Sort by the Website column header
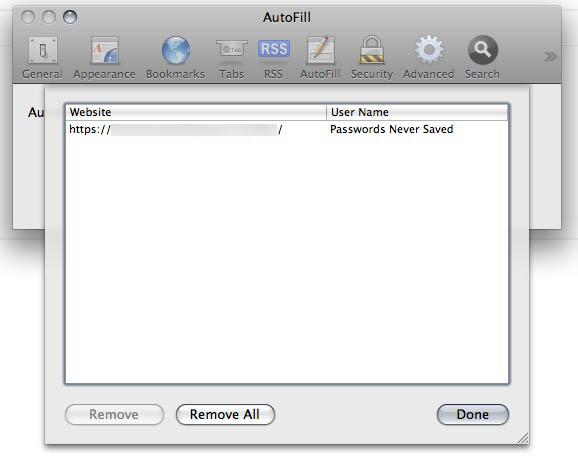Screen dimensions: 578x471 (x=196, y=112)
